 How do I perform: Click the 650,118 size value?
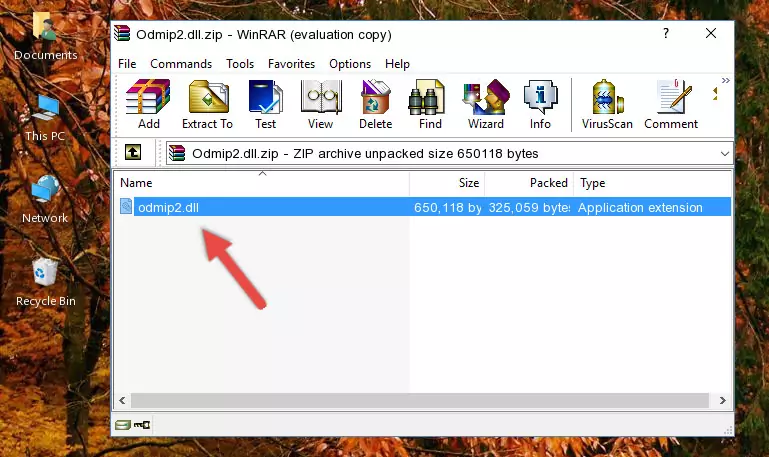click(447, 207)
